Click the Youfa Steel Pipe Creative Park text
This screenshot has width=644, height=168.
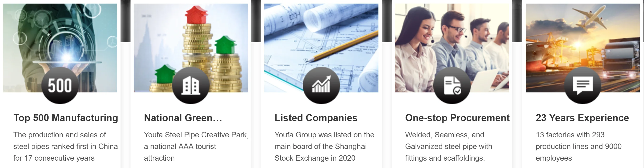click(196, 146)
